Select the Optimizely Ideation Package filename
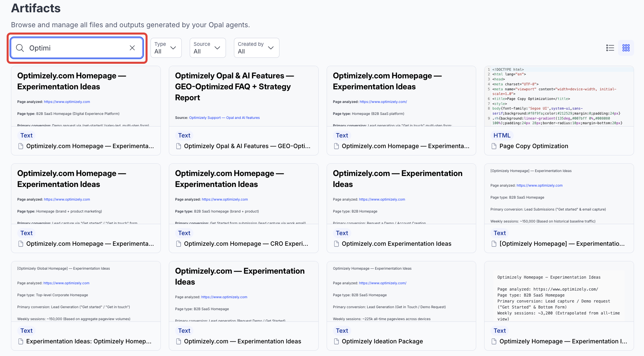The height and width of the screenshot is (356, 644). click(x=382, y=341)
